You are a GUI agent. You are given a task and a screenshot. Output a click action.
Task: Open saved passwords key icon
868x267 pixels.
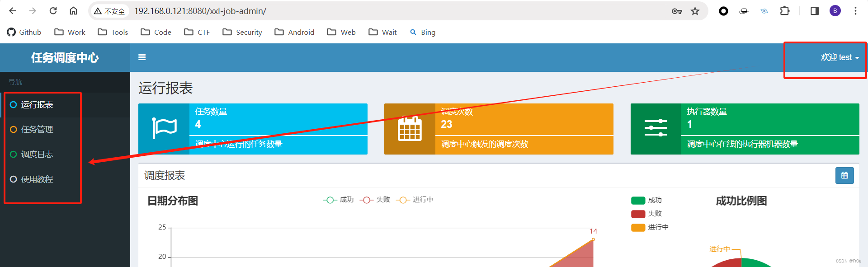(677, 11)
